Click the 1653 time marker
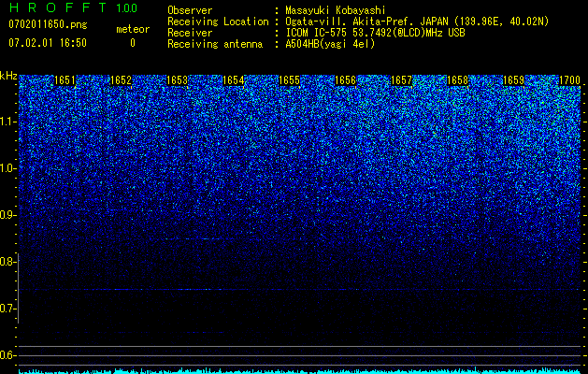 [x=177, y=80]
